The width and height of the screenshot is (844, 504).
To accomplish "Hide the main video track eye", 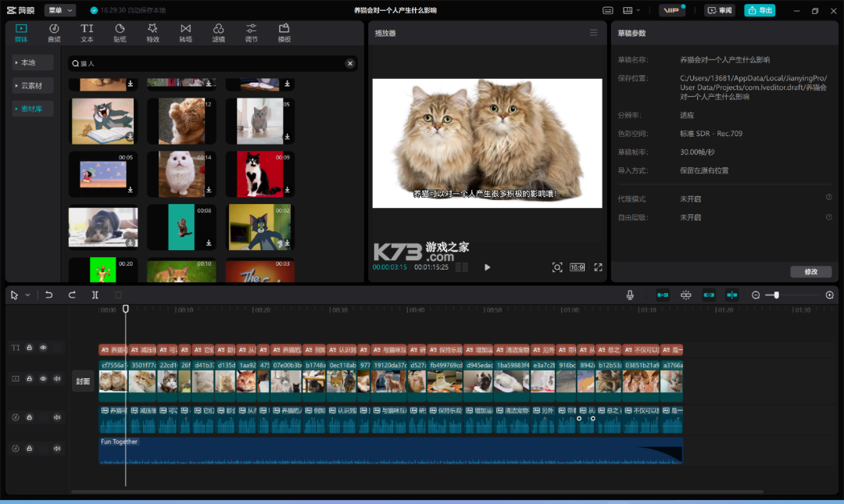I will [43, 378].
